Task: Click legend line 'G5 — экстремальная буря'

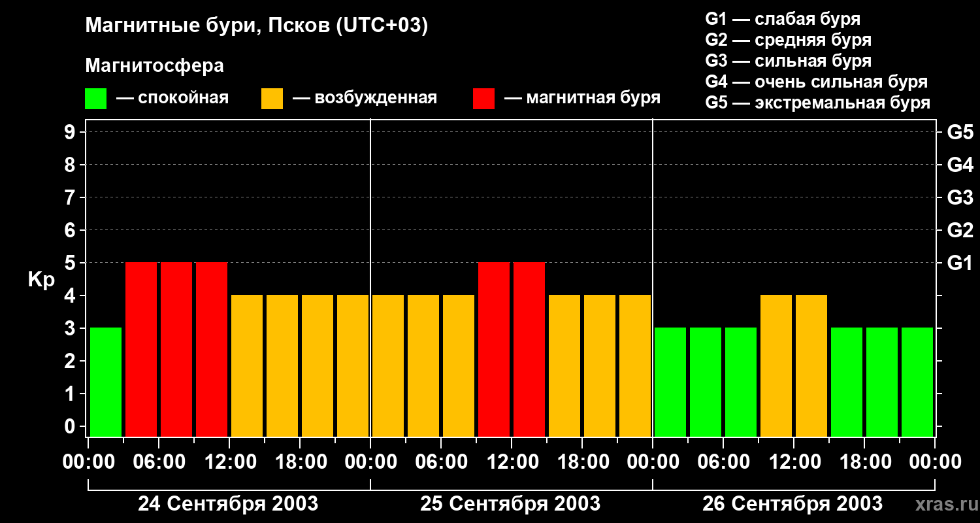Action: 818,103
